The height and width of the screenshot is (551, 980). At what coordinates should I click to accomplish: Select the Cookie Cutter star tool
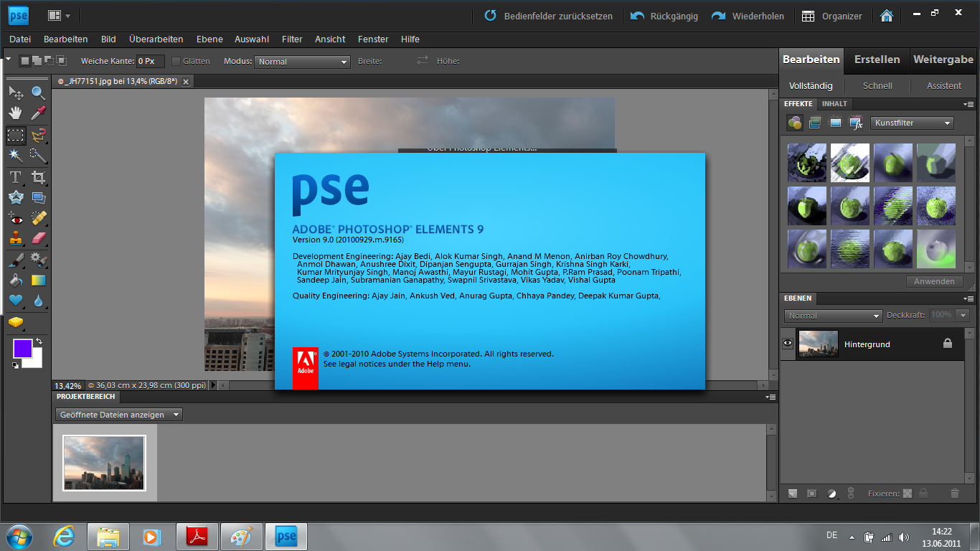click(x=16, y=197)
